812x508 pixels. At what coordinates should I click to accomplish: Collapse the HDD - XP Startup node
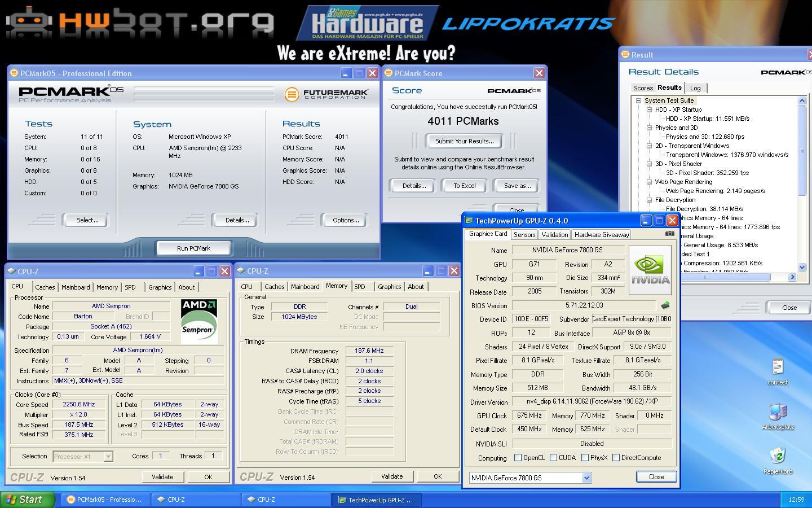coord(649,110)
